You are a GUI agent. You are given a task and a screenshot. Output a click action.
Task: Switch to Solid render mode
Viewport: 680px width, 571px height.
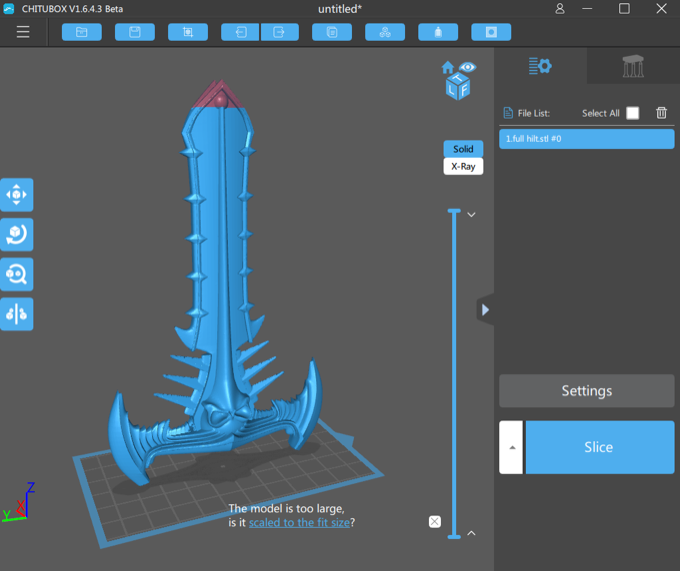463,149
